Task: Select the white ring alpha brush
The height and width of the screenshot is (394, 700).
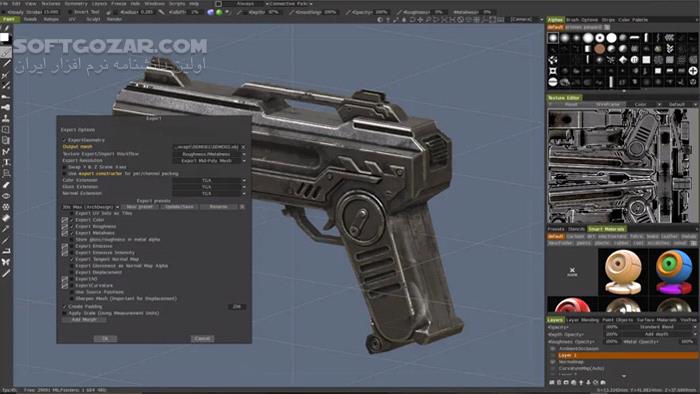Action: 600,38
